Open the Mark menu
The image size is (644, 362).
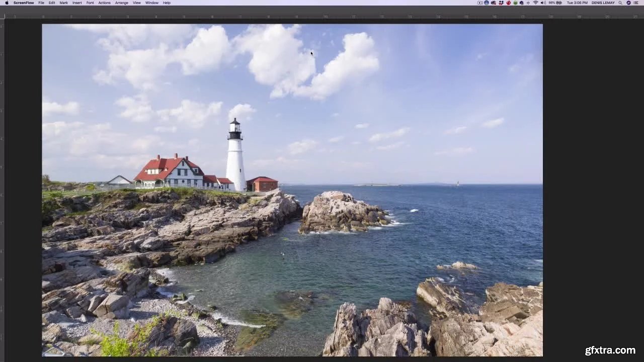(x=63, y=3)
